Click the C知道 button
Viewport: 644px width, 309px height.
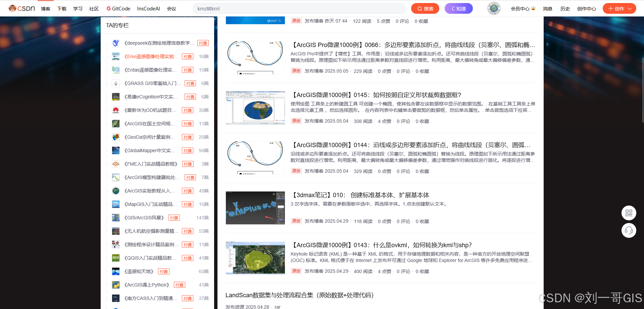point(459,8)
